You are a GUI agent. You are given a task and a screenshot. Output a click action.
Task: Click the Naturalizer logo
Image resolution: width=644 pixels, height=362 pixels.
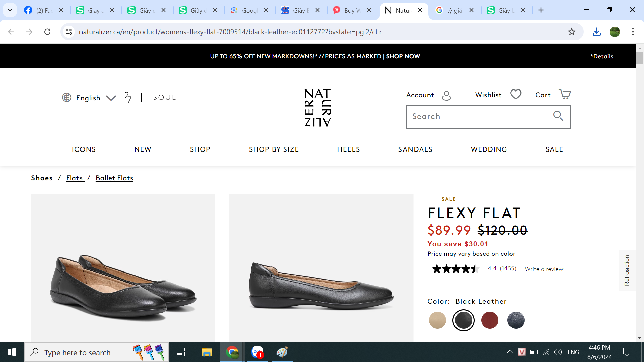pyautogui.click(x=317, y=108)
